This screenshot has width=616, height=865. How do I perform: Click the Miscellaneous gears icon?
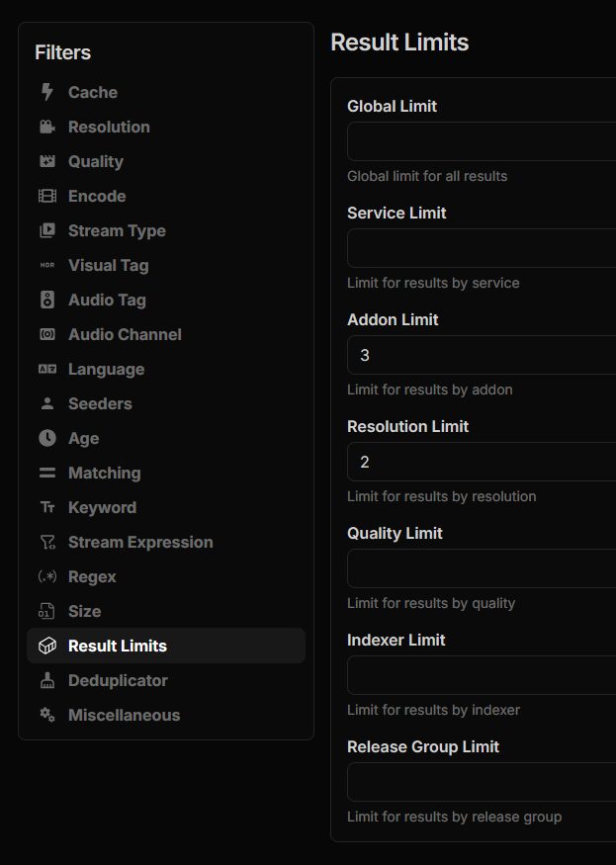pyautogui.click(x=46, y=715)
